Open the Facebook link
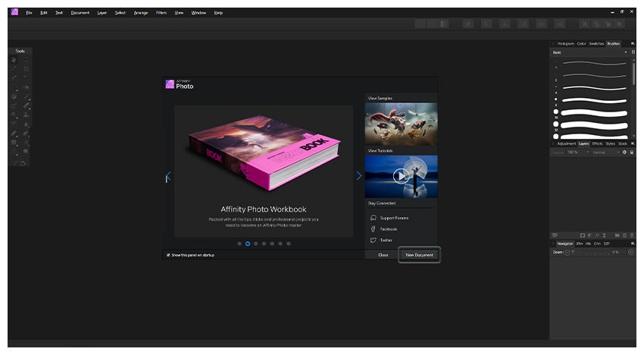 click(x=389, y=229)
